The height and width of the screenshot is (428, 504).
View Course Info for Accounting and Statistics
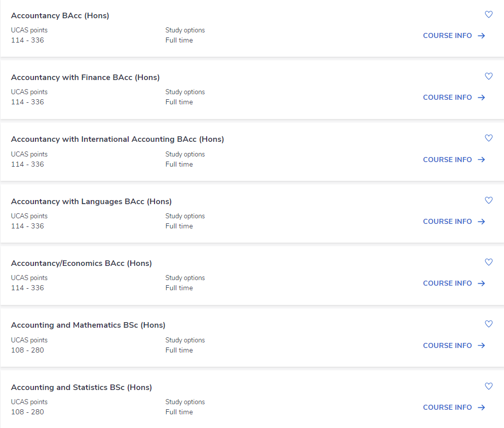[454, 407]
